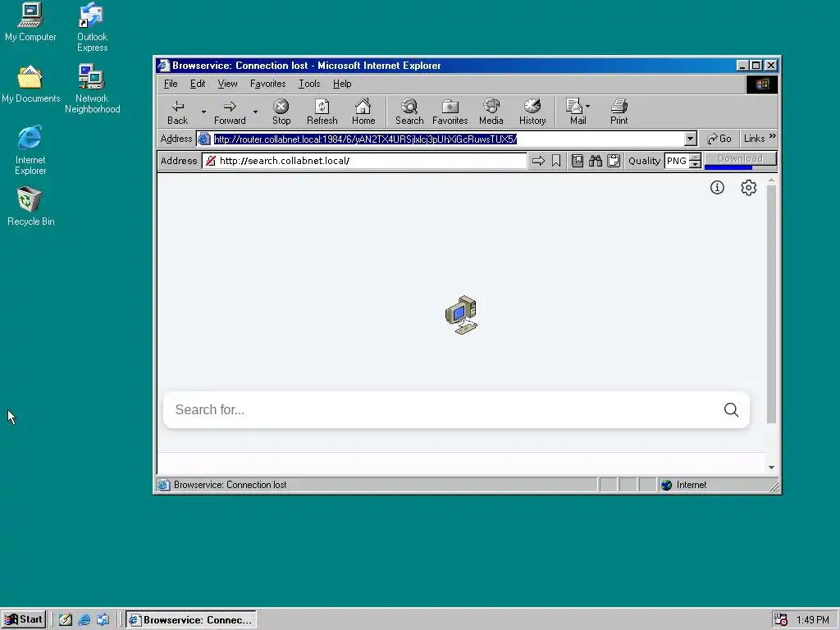Refresh the current page
The width and height of the screenshot is (840, 630).
click(322, 112)
